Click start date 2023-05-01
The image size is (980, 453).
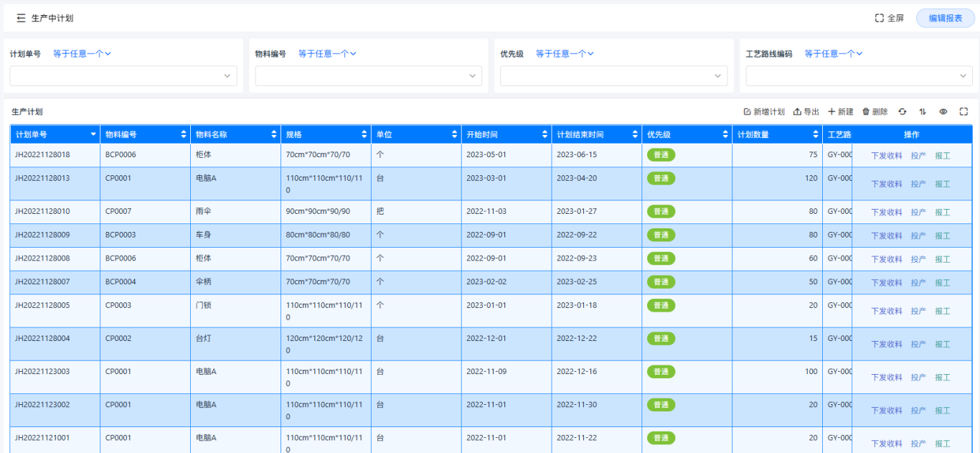point(486,154)
